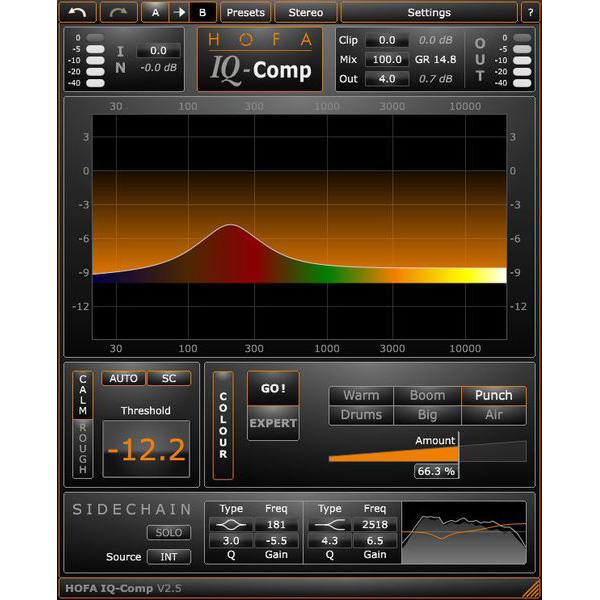Open help with the question mark icon
Viewport: 600px width, 600px height.
tap(530, 13)
